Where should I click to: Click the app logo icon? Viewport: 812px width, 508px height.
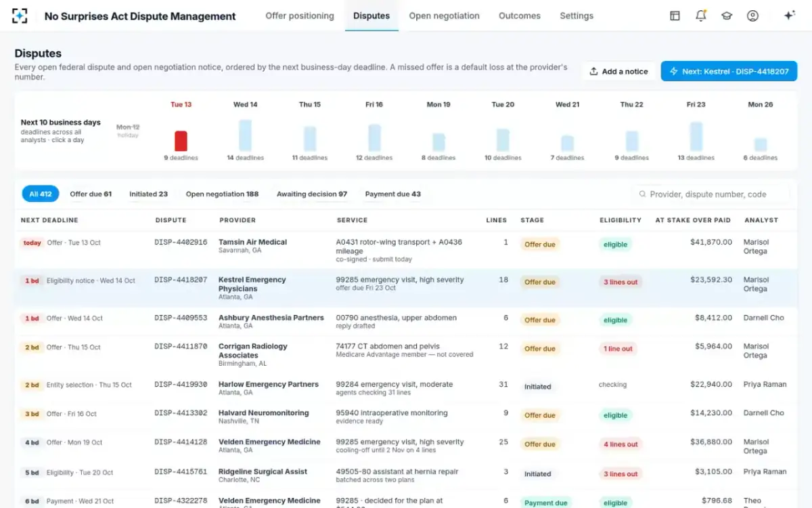20,16
